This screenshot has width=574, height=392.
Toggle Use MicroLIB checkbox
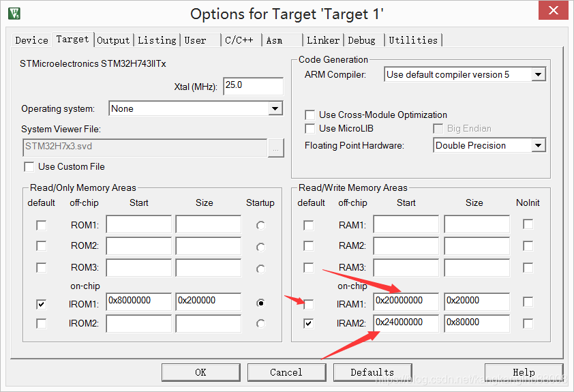(309, 128)
